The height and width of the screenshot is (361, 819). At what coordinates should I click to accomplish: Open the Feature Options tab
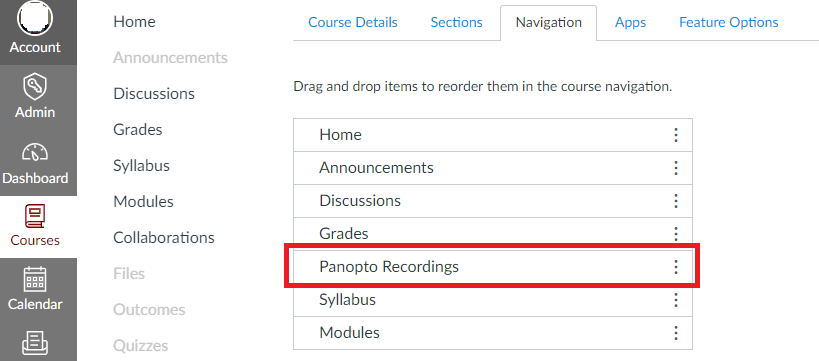pos(729,22)
